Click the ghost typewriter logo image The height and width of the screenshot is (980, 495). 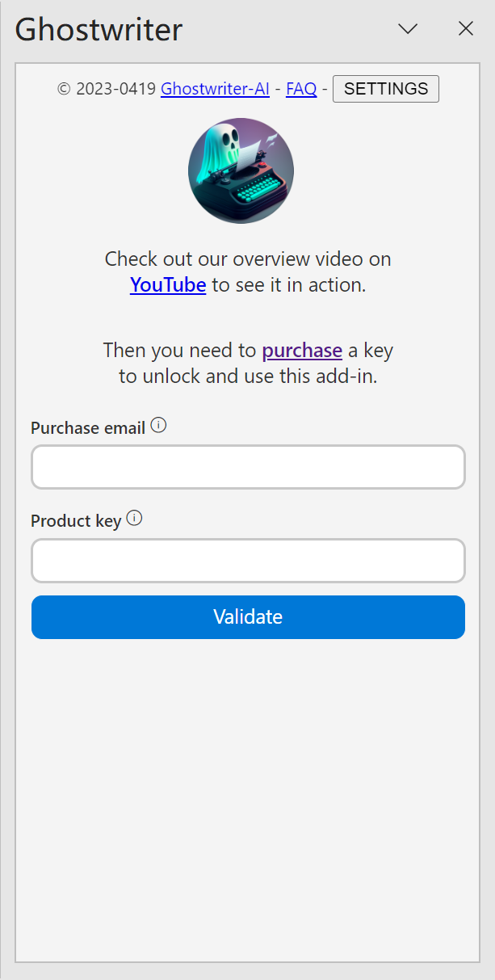point(241,170)
